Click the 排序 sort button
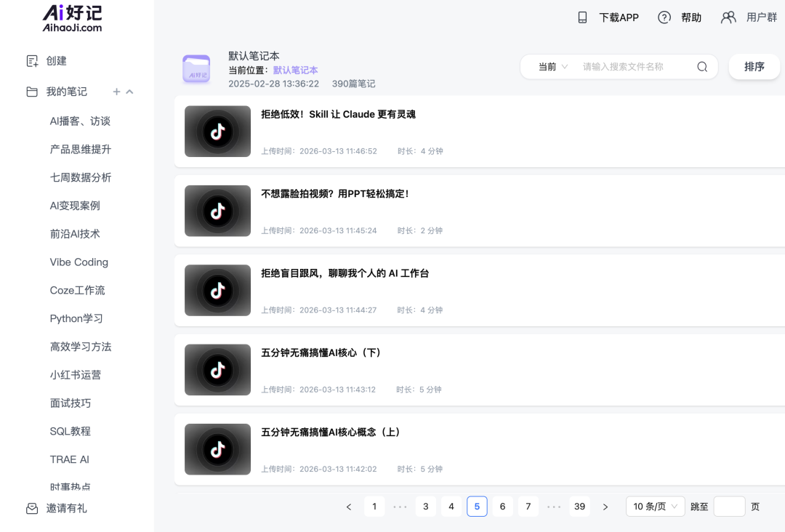Viewport: 785px width, 532px height. 754,67
